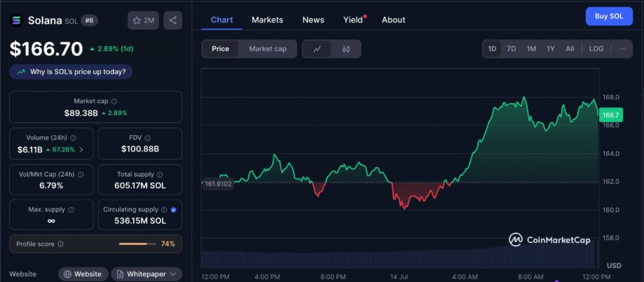Open the chart more options ellipsis
The height and width of the screenshot is (282, 644).
coord(623,49)
